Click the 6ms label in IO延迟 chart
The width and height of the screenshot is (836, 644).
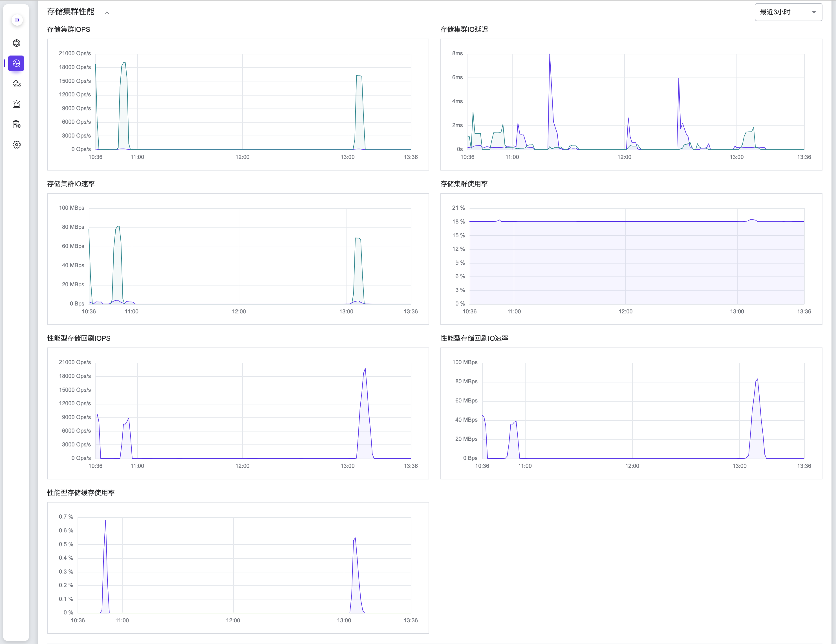[x=457, y=78]
